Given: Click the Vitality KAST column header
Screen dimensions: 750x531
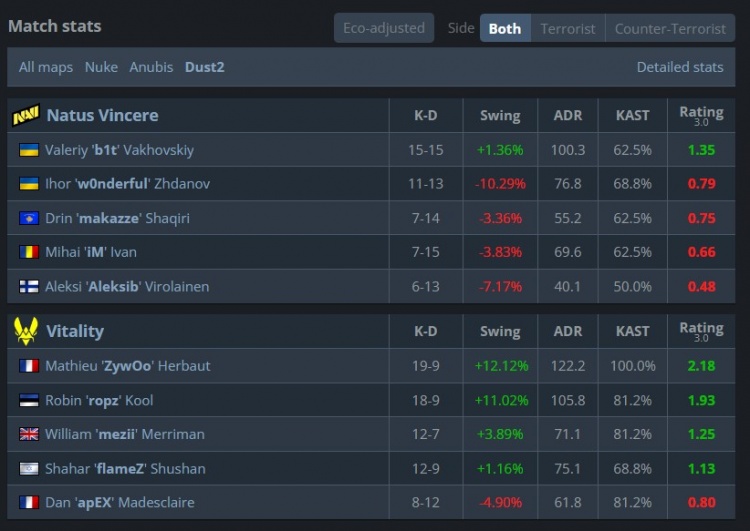Looking at the screenshot, I should pyautogui.click(x=632, y=331).
